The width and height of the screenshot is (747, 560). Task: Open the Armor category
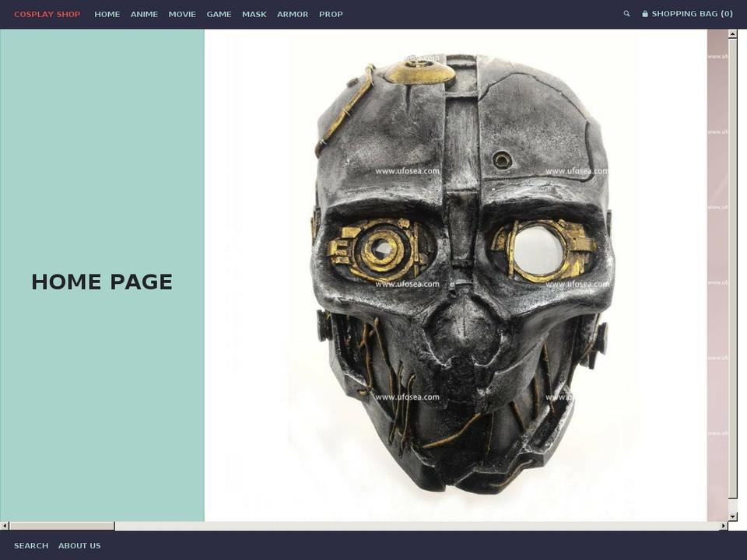(293, 14)
